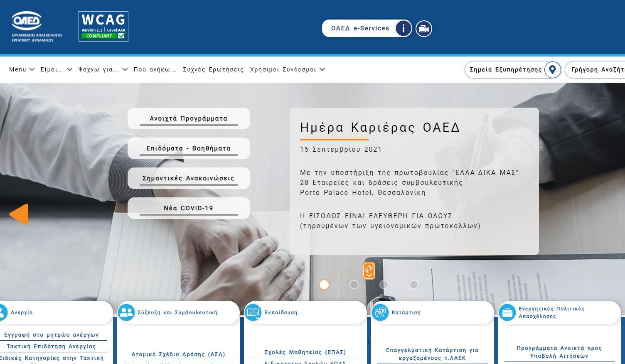The height and width of the screenshot is (364, 625).
Task: Select the fourth carousel slide dot
Action: pyautogui.click(x=414, y=285)
